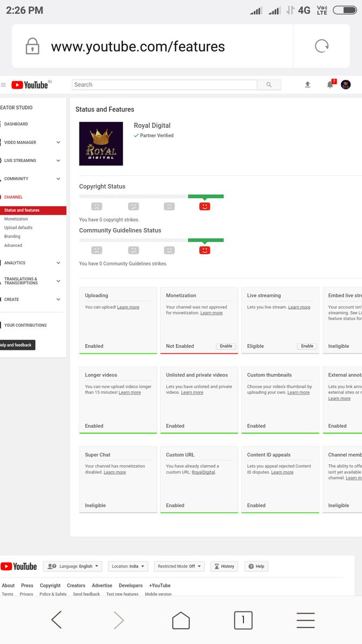Click Learn more in Live streaming card

point(299,308)
